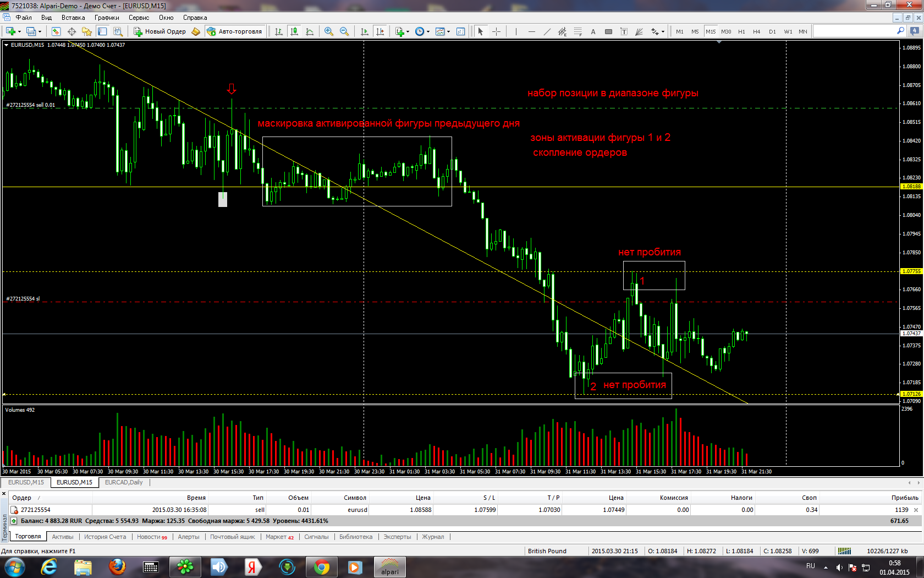Select the D1 timeframe
The image size is (924, 578).
click(772, 31)
